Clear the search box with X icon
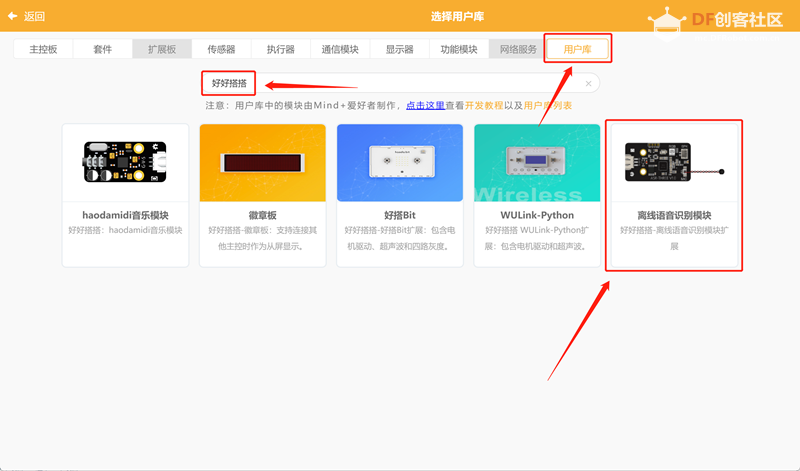The image size is (800, 471). [588, 84]
